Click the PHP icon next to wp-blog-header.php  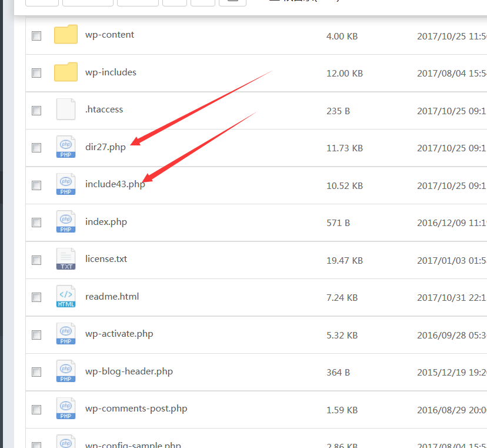click(x=65, y=371)
